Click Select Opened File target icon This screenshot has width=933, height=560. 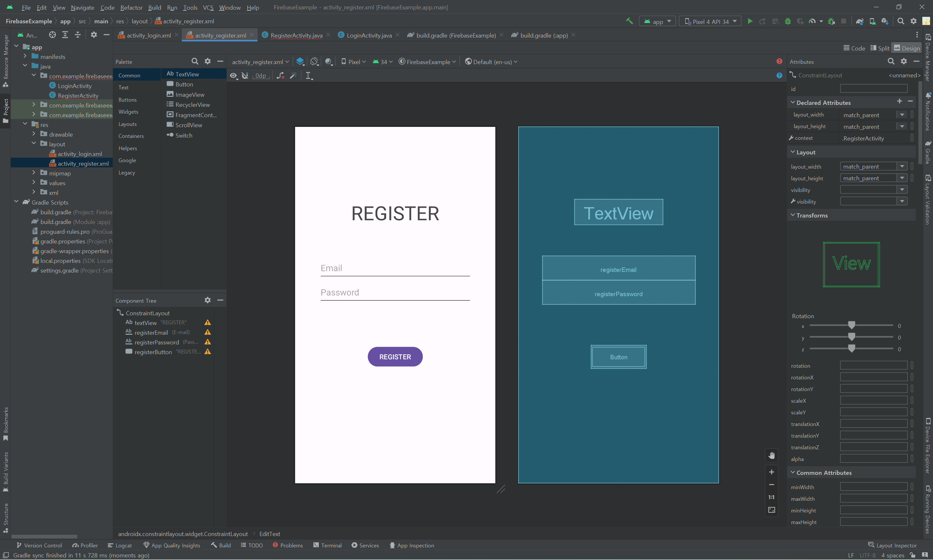[52, 35]
